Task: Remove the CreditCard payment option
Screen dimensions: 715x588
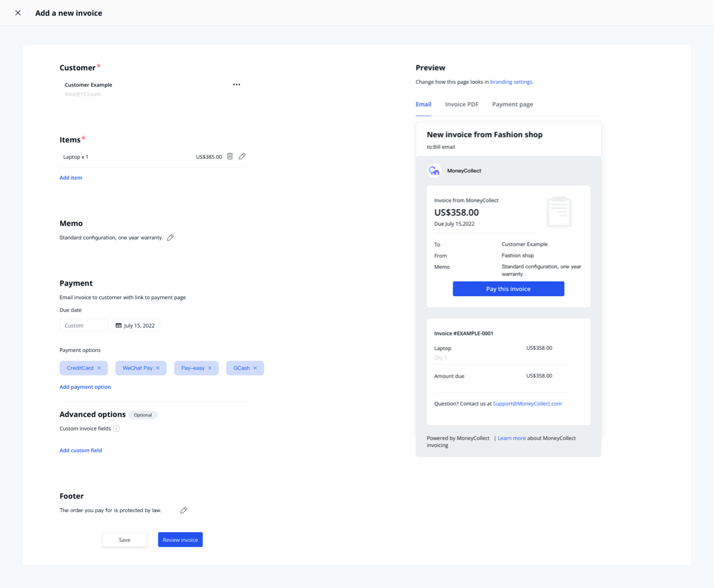Action: (x=99, y=368)
